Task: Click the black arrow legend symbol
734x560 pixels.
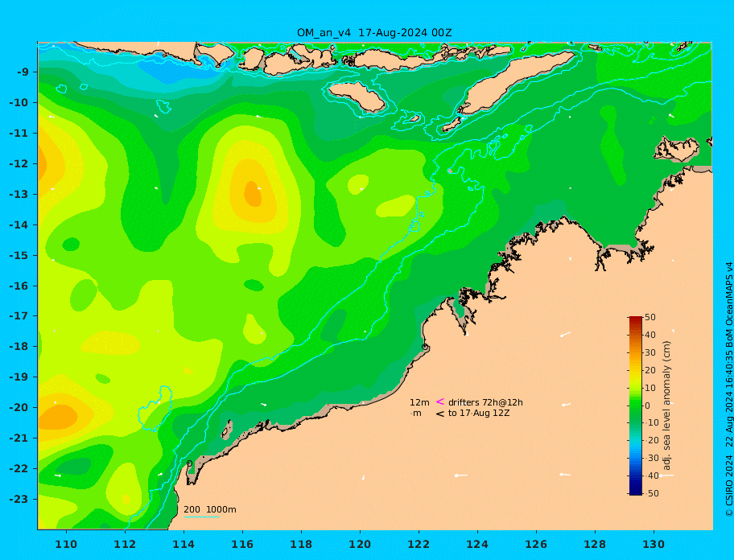Action: click(440, 414)
